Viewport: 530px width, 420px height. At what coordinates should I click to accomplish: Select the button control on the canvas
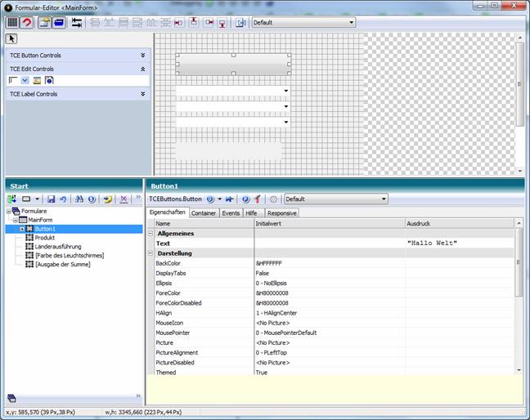click(x=233, y=65)
